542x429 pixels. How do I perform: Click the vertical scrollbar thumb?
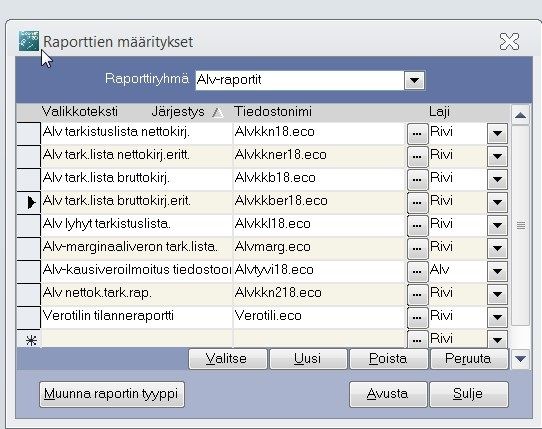pos(521,226)
